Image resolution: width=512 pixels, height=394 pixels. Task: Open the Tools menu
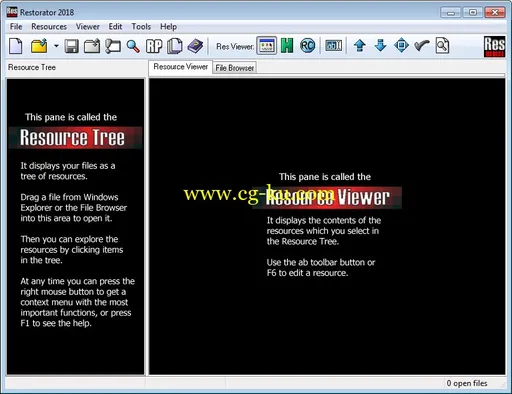point(141,27)
